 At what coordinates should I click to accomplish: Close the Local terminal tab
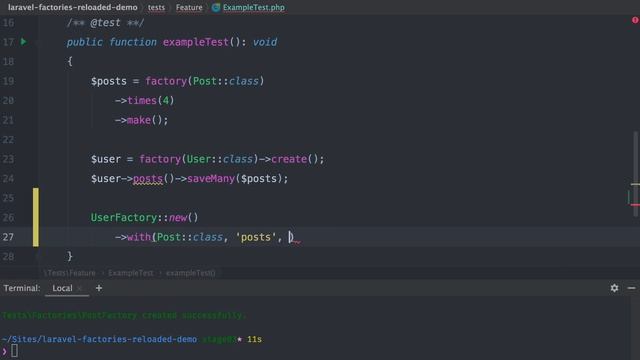click(x=80, y=289)
